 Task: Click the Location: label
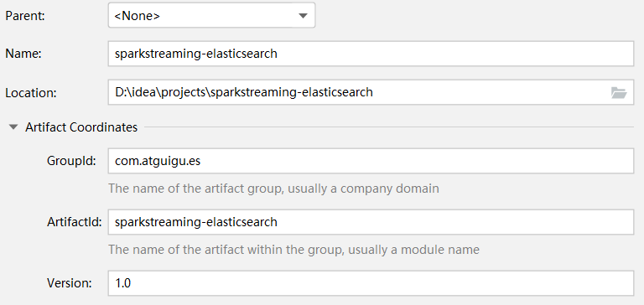pyautogui.click(x=31, y=93)
